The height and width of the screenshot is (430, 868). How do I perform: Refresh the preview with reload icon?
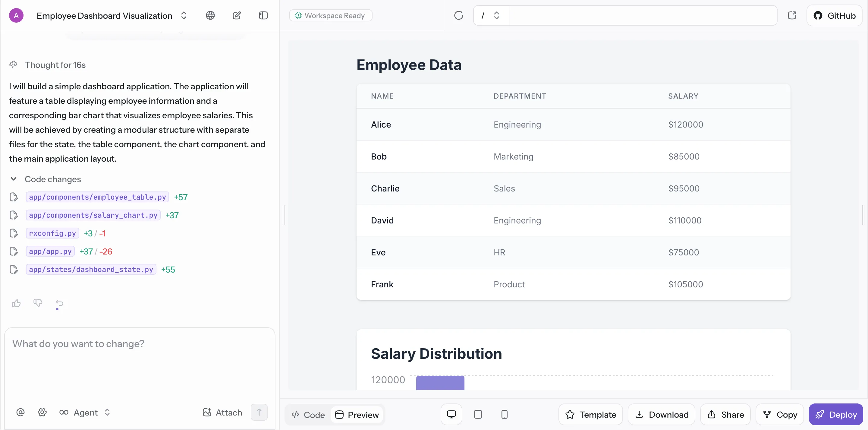pos(458,15)
